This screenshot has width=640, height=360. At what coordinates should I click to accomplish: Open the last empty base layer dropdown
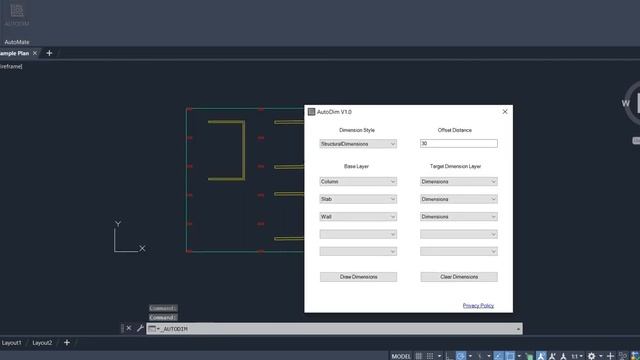pos(358,251)
